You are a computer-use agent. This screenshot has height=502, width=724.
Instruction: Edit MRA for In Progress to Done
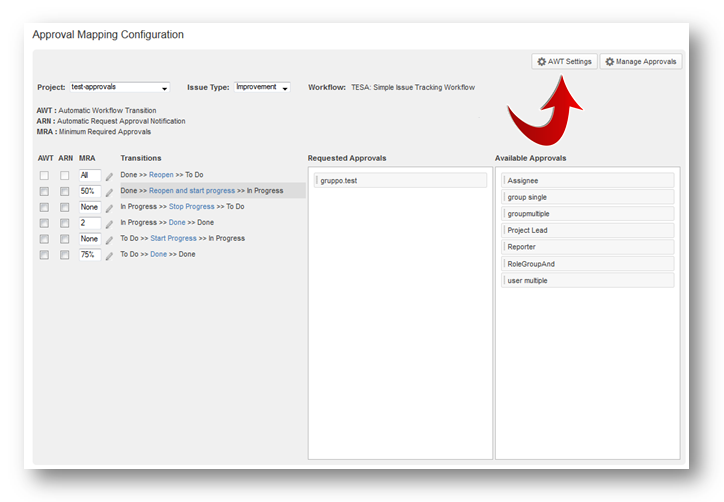[x=110, y=224]
